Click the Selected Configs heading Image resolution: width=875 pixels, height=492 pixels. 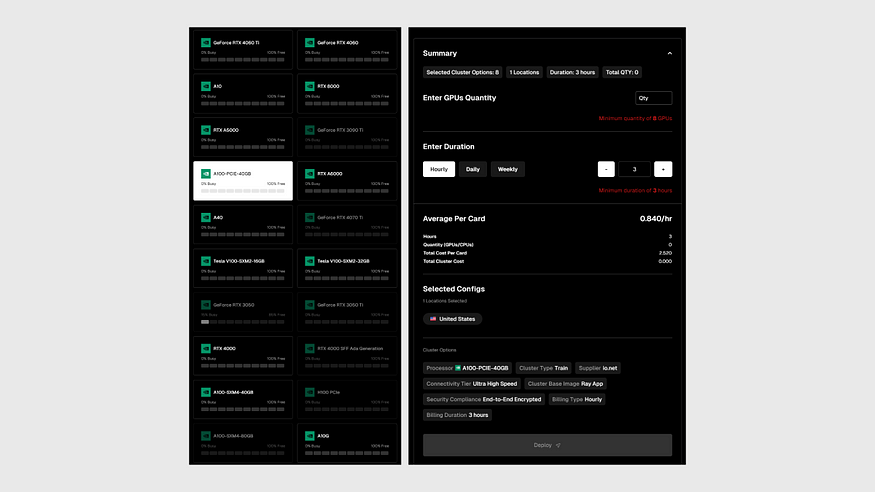454,289
